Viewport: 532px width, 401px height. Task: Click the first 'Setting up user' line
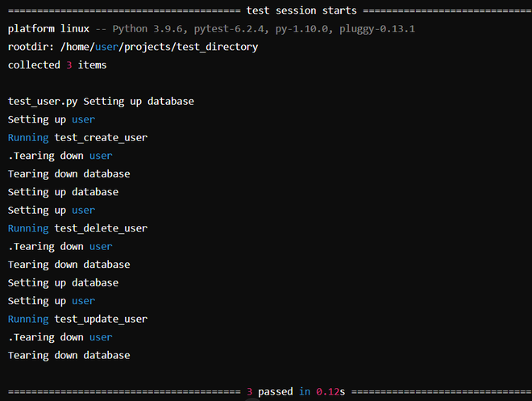[52, 119]
